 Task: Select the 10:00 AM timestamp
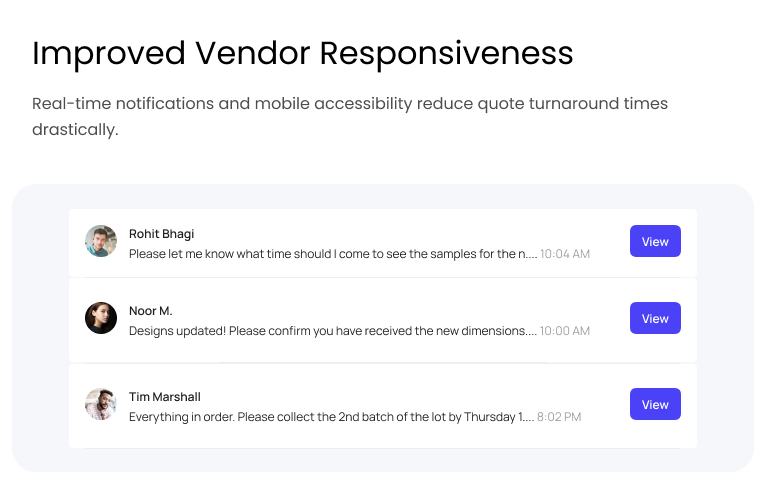coord(565,331)
